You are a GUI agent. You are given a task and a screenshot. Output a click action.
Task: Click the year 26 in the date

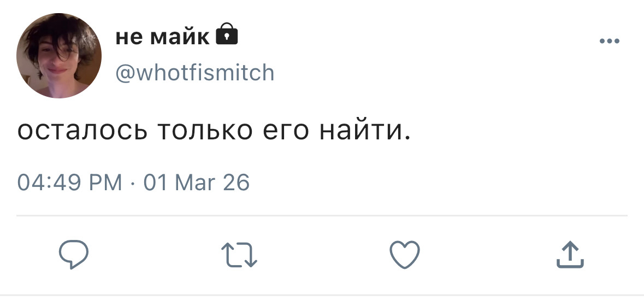click(x=237, y=183)
